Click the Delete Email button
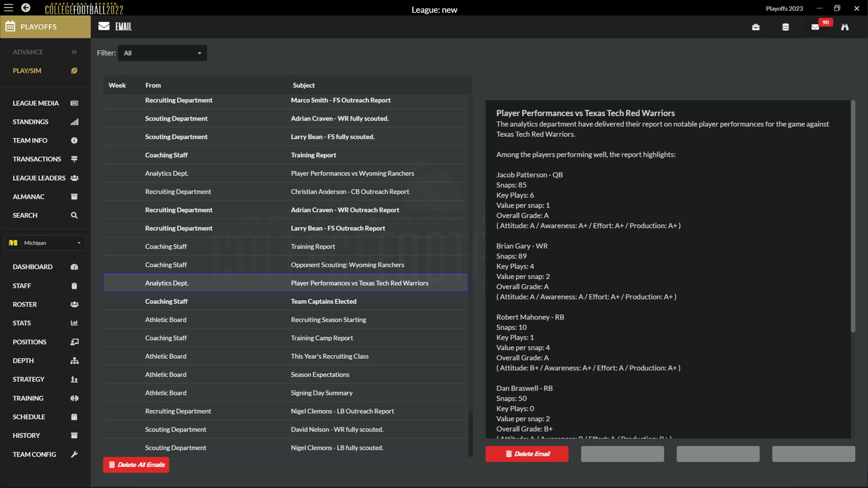Viewport: 868px width, 488px height. coord(527,454)
